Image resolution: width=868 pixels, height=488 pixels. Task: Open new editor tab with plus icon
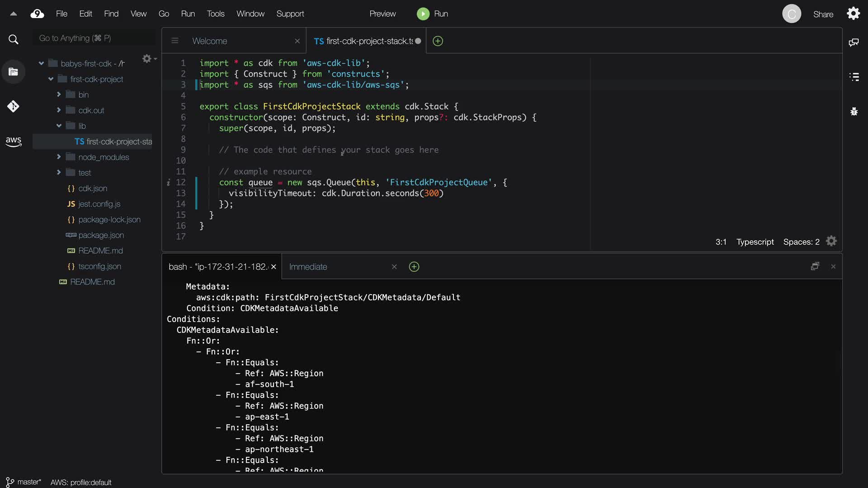438,41
